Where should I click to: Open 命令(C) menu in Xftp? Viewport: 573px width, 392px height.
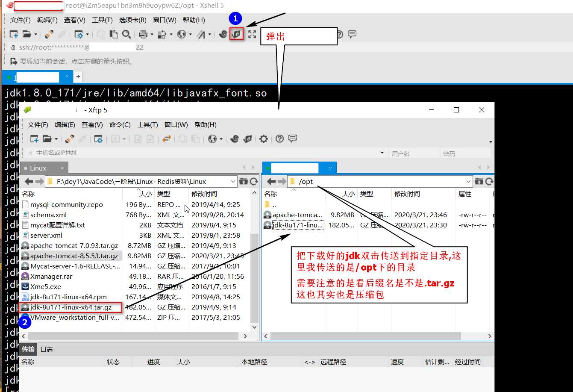[x=120, y=125]
